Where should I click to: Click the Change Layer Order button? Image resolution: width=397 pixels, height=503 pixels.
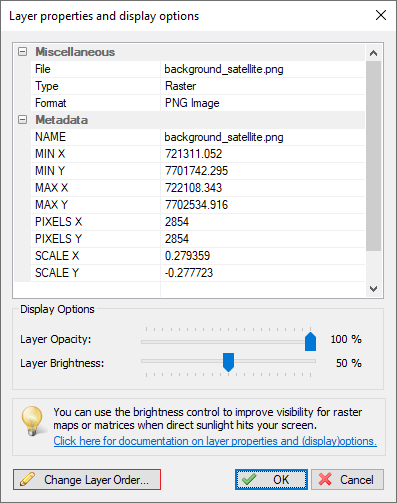pos(87,479)
